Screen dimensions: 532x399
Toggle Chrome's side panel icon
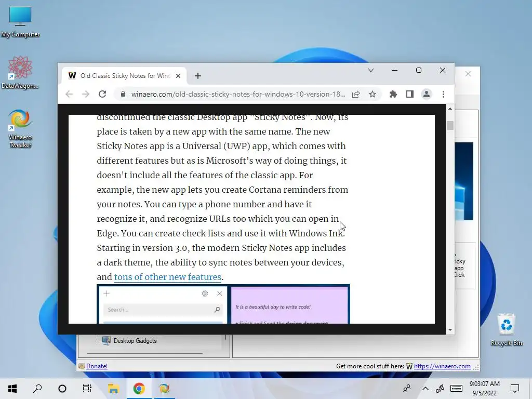click(409, 94)
